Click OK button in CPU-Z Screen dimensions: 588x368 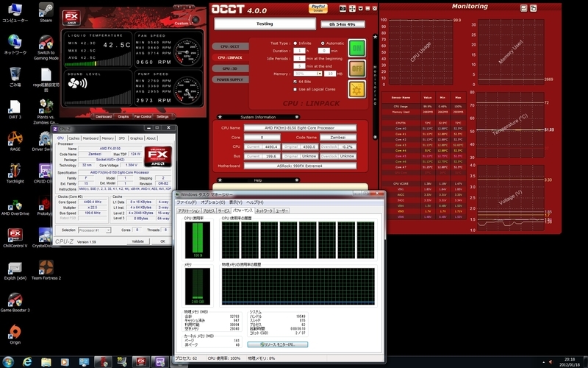[162, 241]
